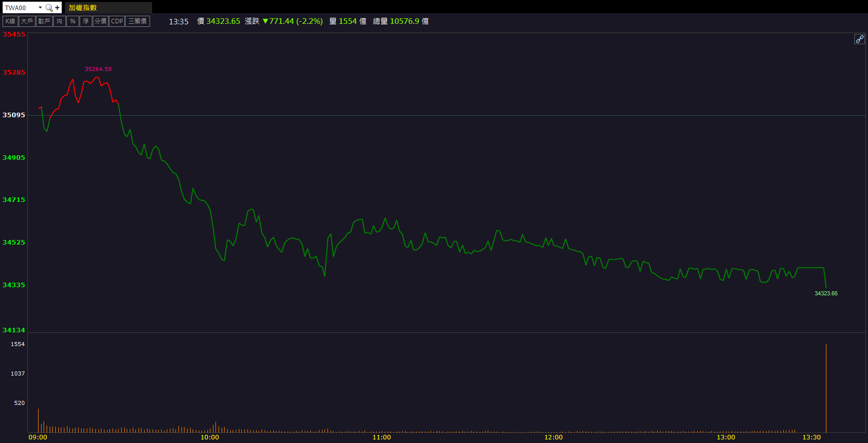
Task: Click the 34525 price axis label
Action: pos(14,243)
